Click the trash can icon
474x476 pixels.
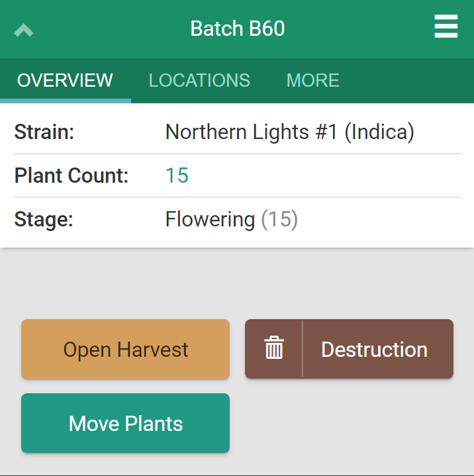[274, 349]
